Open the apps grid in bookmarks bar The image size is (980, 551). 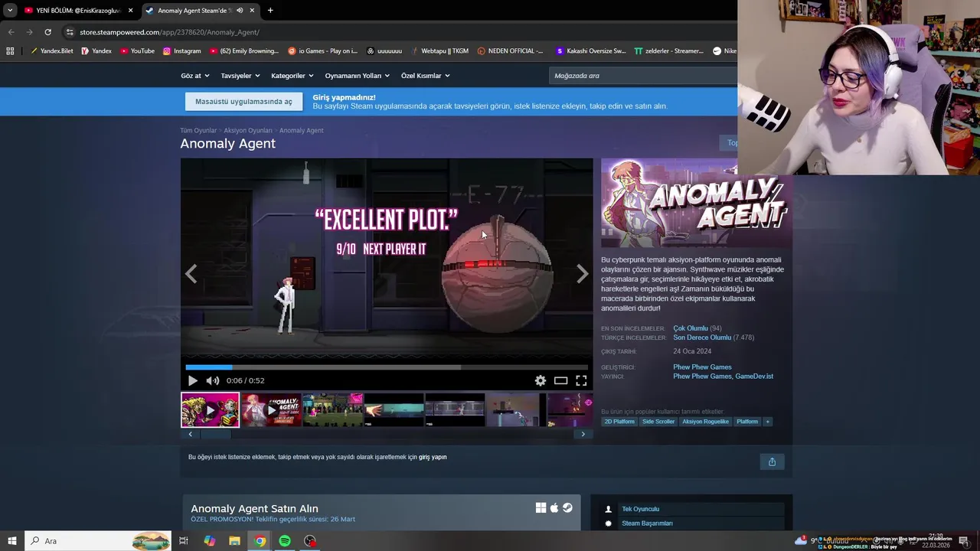(10, 51)
